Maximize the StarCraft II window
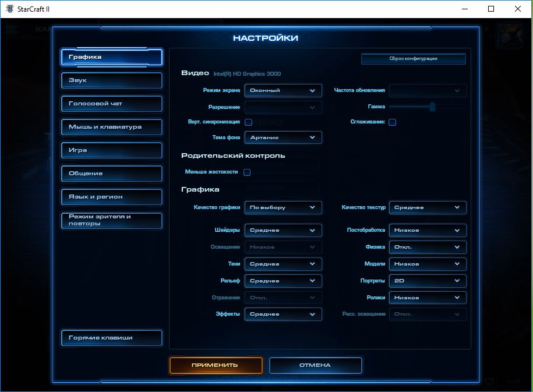 coord(491,9)
